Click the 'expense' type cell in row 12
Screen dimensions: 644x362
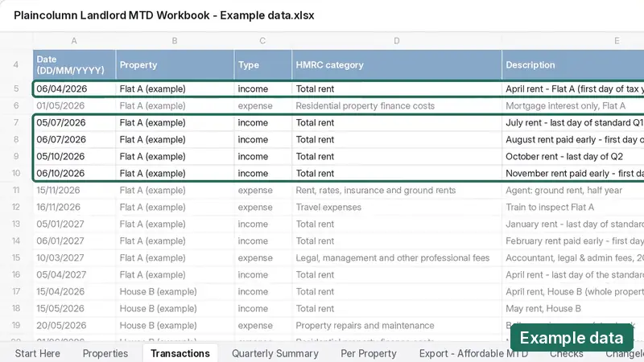(263, 207)
